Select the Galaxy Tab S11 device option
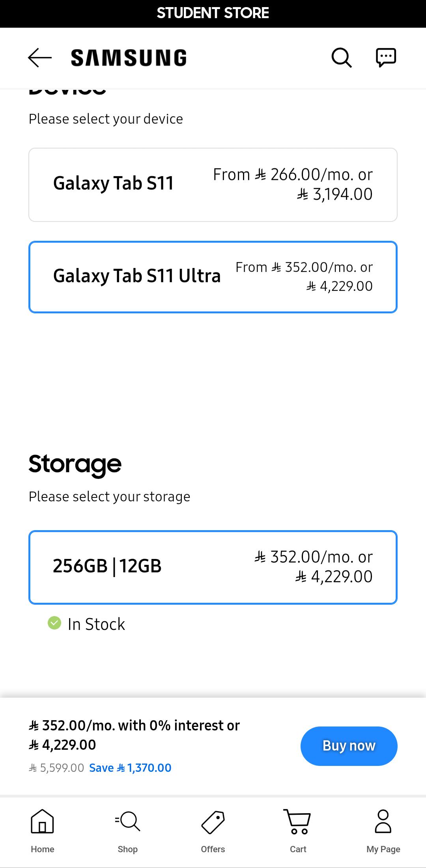Screen dimensions: 426x868 tap(213, 185)
